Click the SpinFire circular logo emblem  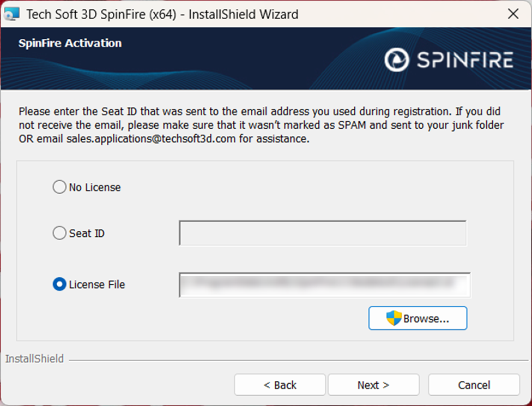pyautogui.click(x=396, y=59)
